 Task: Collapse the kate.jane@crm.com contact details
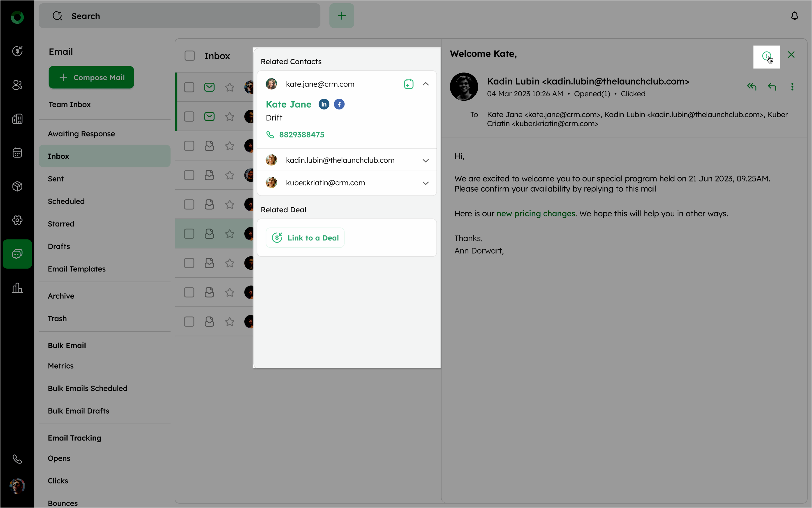tap(426, 84)
